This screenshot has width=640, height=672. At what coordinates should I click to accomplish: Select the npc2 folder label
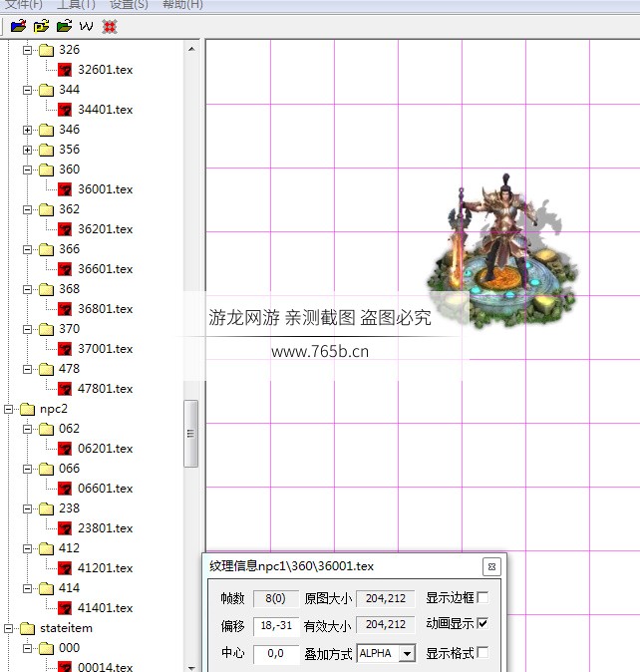tap(54, 409)
